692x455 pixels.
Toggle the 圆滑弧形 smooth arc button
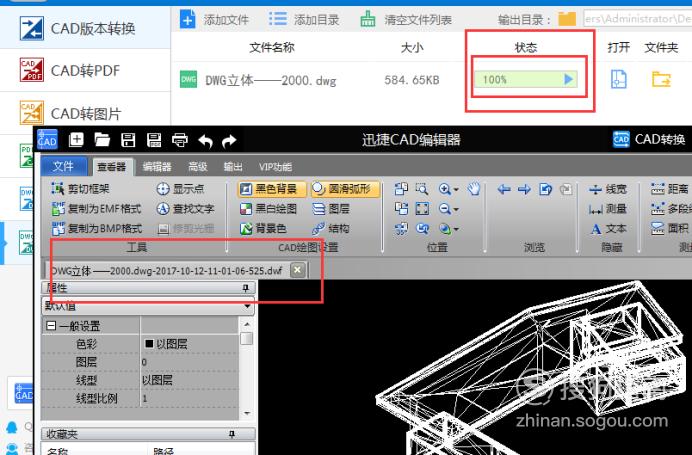coord(345,189)
